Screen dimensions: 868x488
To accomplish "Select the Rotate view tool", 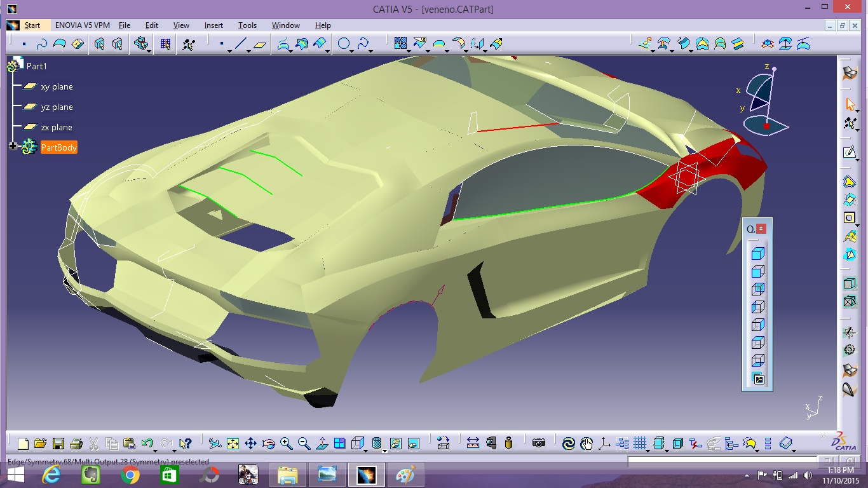I will click(268, 443).
